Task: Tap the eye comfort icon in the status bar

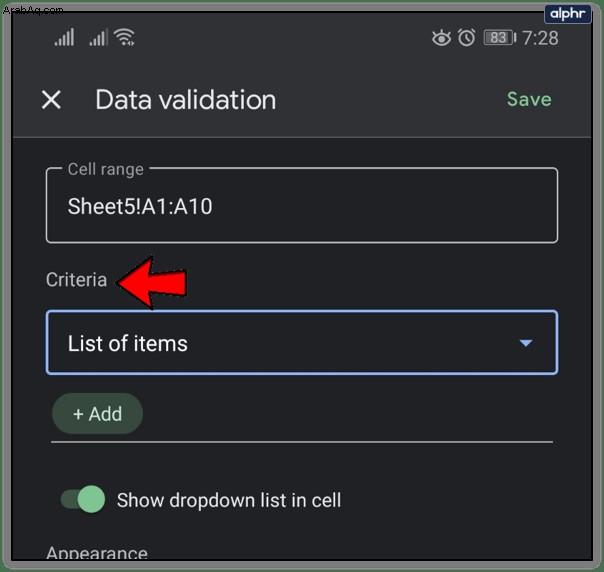Action: pos(441,38)
